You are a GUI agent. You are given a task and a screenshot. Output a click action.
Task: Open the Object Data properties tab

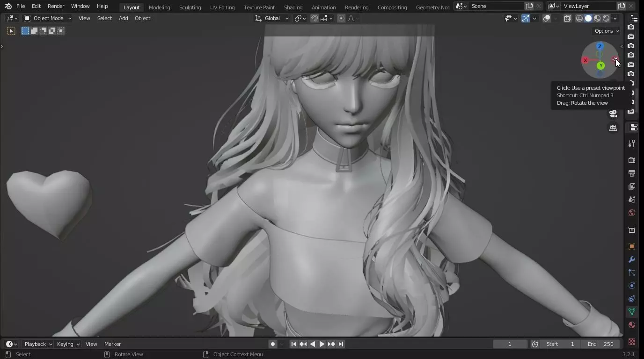632,312
